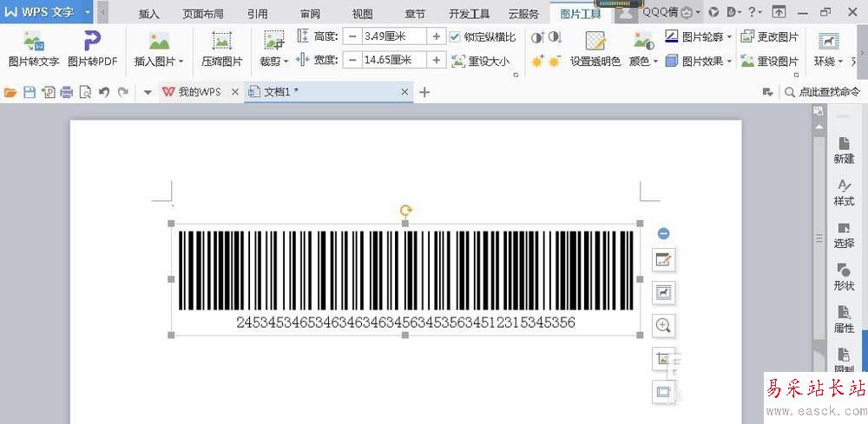
Task: Open the New (新建) sidebar panel
Action: coord(844,150)
